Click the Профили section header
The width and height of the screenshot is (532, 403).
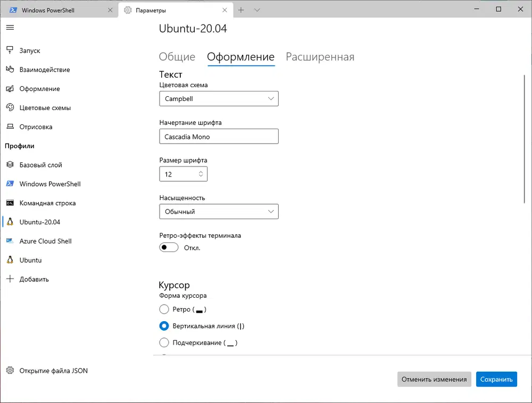pos(20,146)
